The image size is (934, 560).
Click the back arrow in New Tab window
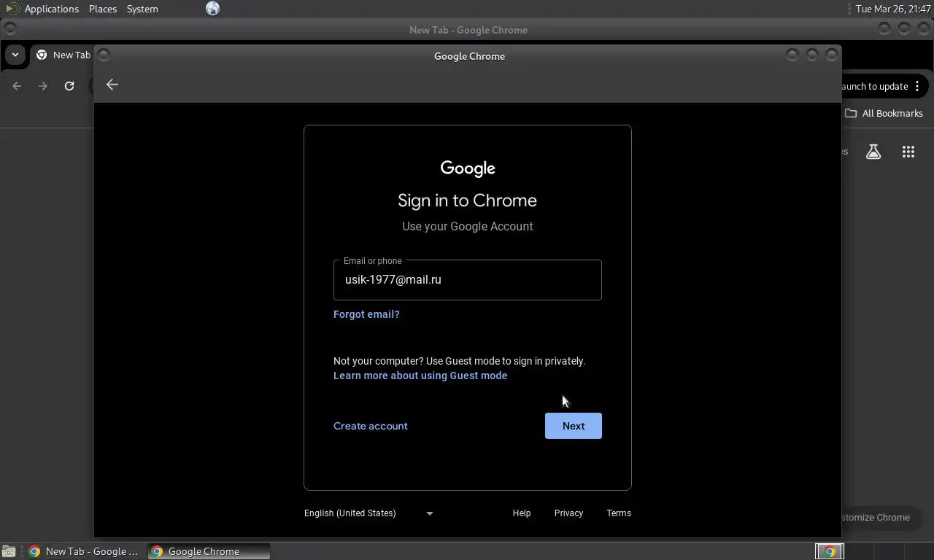pyautogui.click(x=17, y=86)
